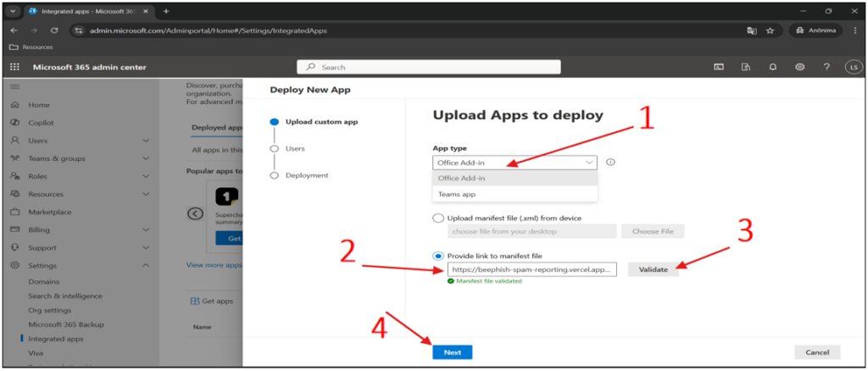
Task: Click the manifest link URL field
Action: point(532,269)
